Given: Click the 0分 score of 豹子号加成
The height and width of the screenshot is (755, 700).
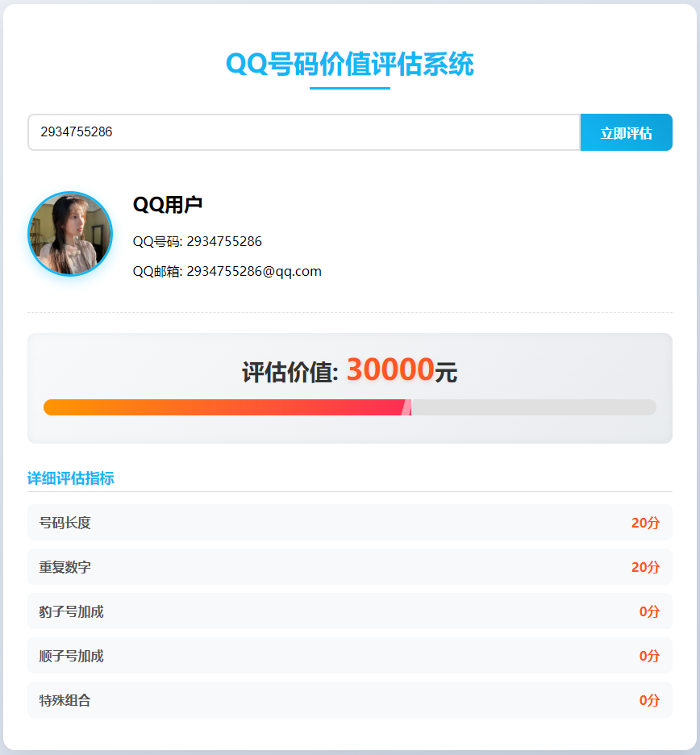Looking at the screenshot, I should click(649, 611).
